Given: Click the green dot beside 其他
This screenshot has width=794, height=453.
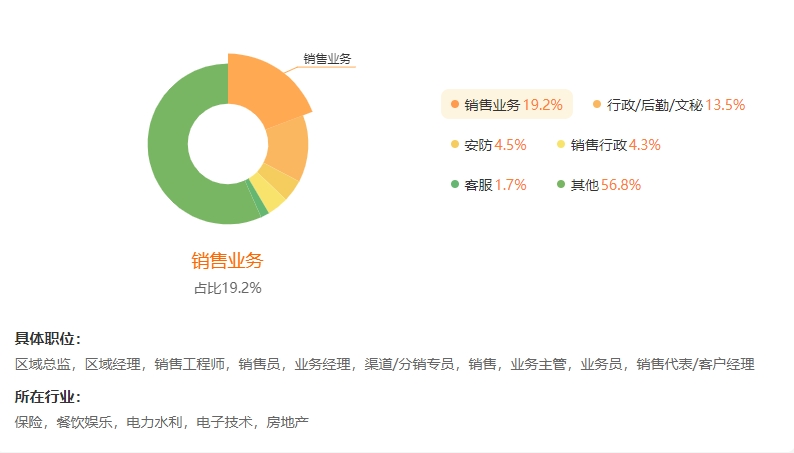Looking at the screenshot, I should coord(561,184).
